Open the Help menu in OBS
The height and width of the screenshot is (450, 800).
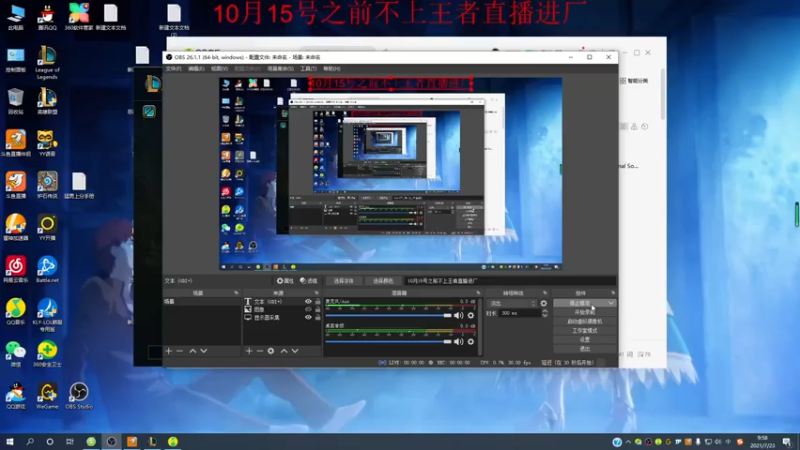(x=332, y=68)
